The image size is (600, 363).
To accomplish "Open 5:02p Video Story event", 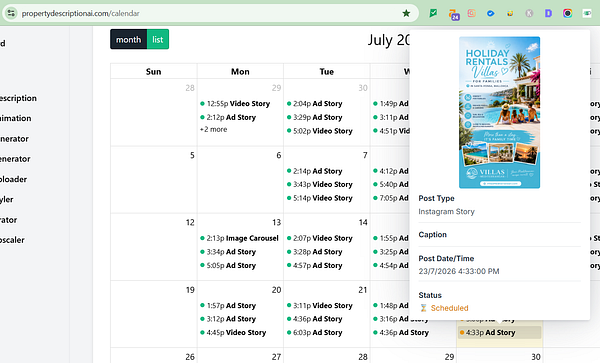I will (320, 131).
